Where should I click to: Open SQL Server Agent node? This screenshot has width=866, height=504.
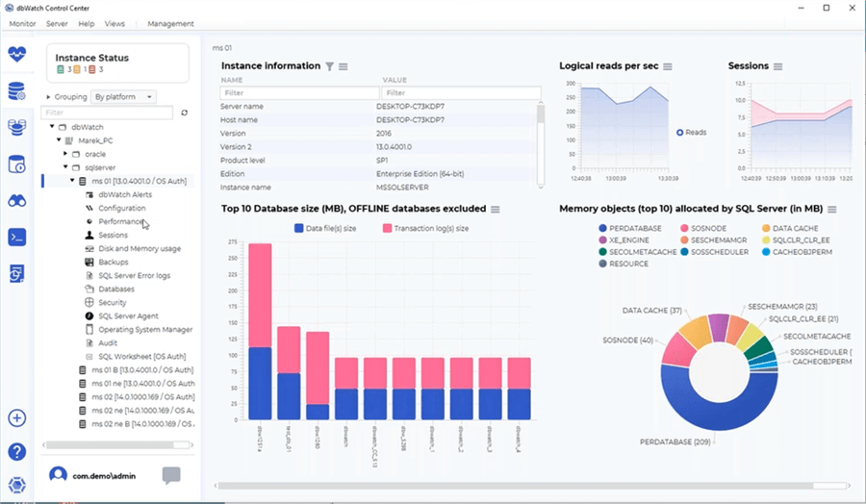click(128, 316)
